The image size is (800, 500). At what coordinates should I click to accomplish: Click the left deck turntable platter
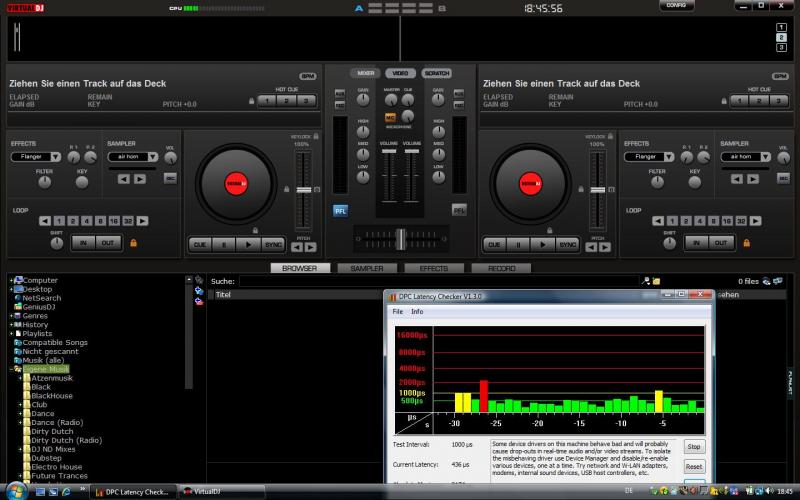click(236, 184)
